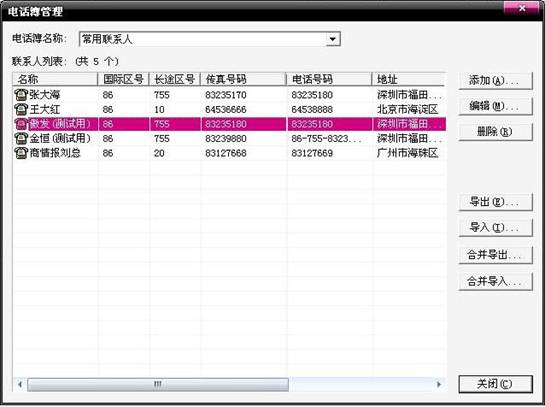Click the 导出(E)... export button

495,202
